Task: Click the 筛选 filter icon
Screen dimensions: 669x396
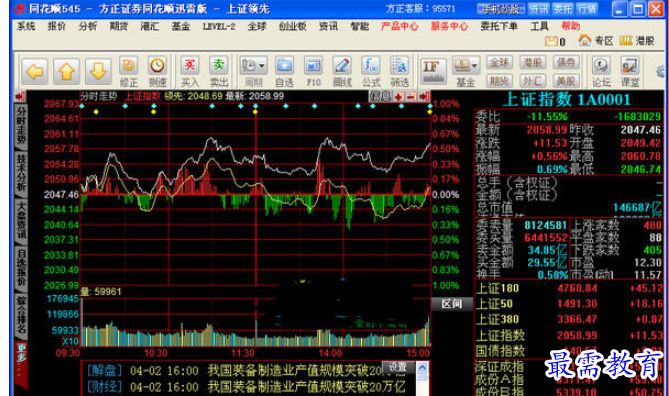Action: 399,71
